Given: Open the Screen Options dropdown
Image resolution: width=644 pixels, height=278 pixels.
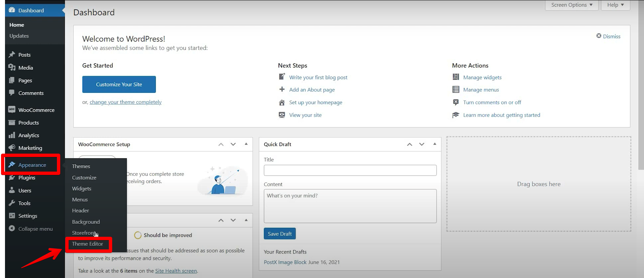Looking at the screenshot, I should click(571, 5).
